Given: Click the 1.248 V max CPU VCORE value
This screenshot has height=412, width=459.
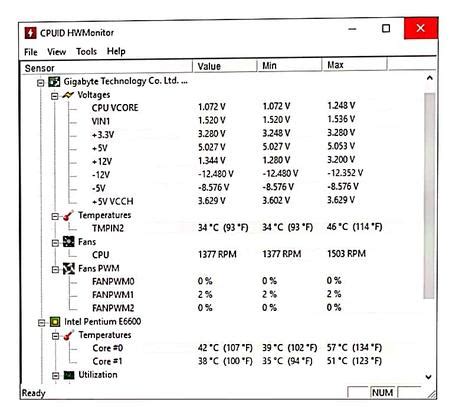Looking at the screenshot, I should coord(341,106).
